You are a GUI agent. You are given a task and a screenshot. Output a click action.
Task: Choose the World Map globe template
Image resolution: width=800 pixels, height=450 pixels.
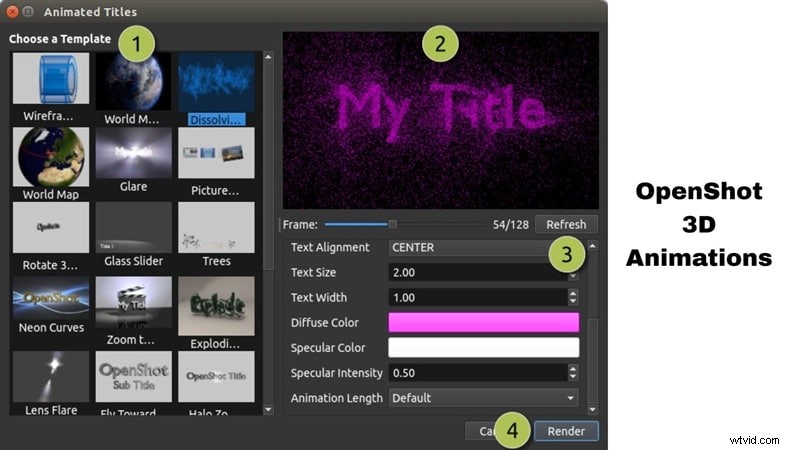(x=50, y=155)
